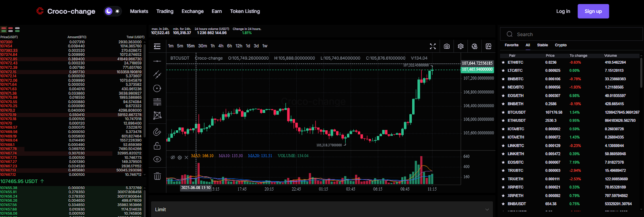This screenshot has width=644, height=217.
Task: Click the Log in link
Action: tap(563, 11)
